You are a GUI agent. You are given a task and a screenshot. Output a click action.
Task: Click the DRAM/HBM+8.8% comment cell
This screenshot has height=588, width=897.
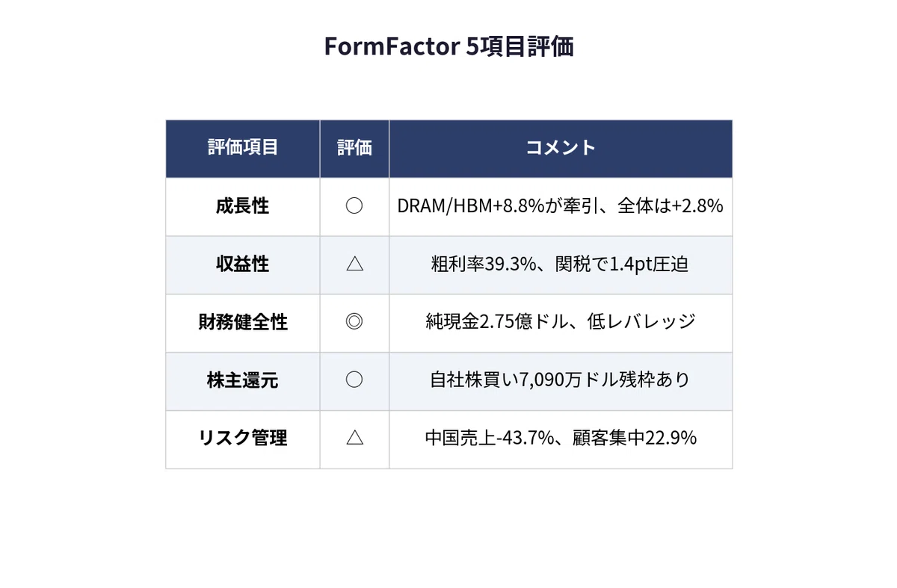point(561,207)
